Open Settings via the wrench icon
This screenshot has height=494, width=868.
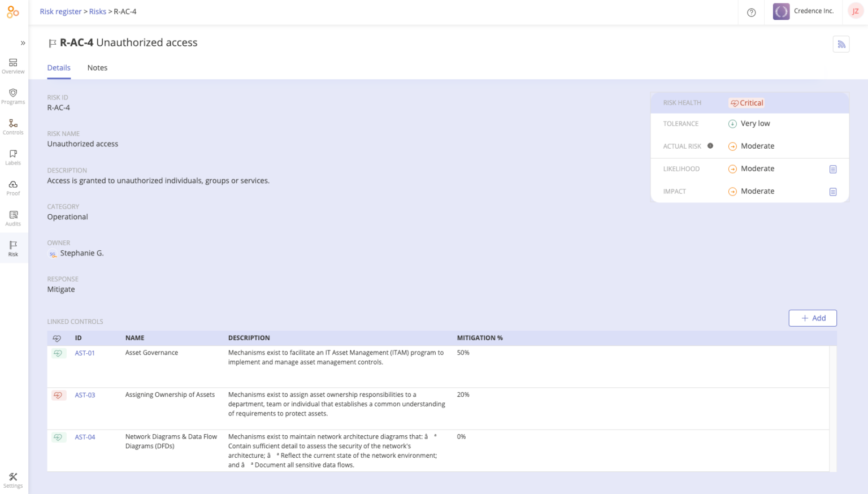[x=13, y=478]
